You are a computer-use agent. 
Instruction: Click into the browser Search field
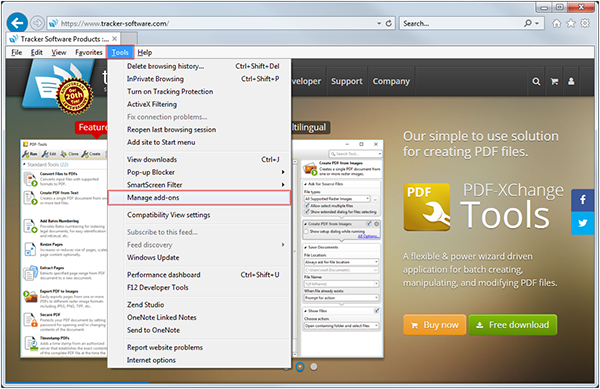tap(461, 23)
